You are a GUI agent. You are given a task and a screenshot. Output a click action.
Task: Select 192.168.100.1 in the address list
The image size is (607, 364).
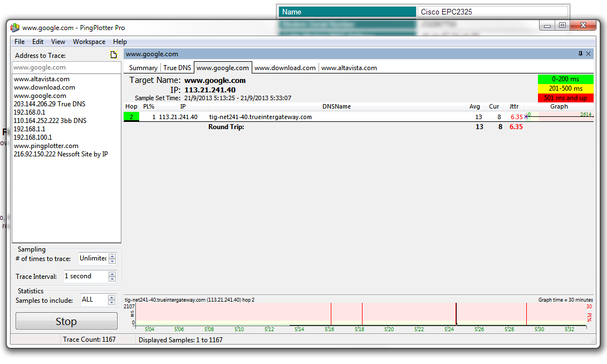[32, 137]
